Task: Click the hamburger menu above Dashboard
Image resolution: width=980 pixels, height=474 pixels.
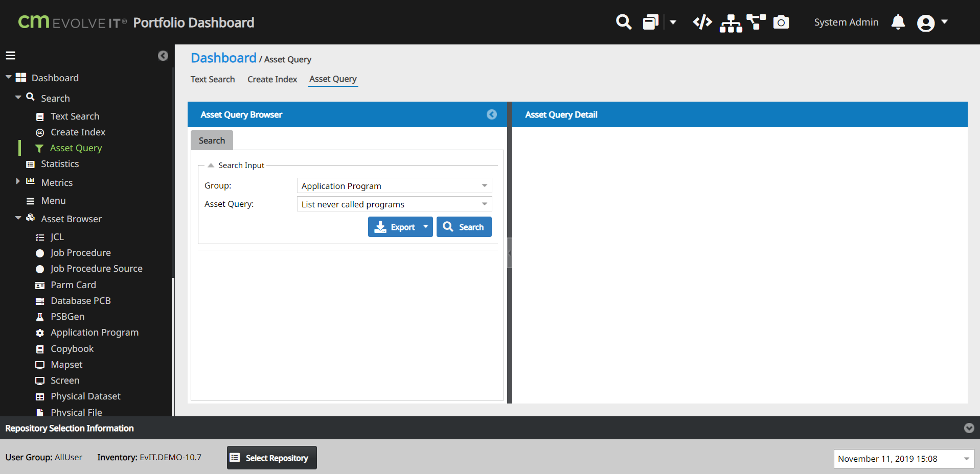Action: click(10, 55)
